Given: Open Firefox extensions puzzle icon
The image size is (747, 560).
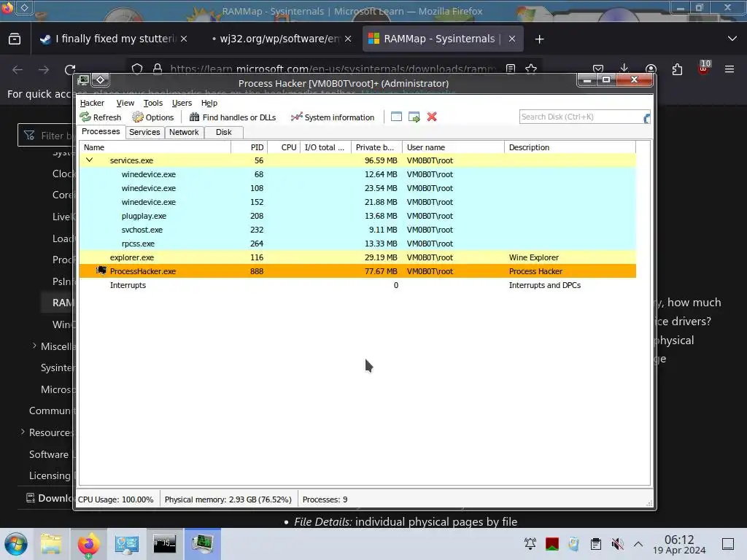Looking at the screenshot, I should point(677,69).
